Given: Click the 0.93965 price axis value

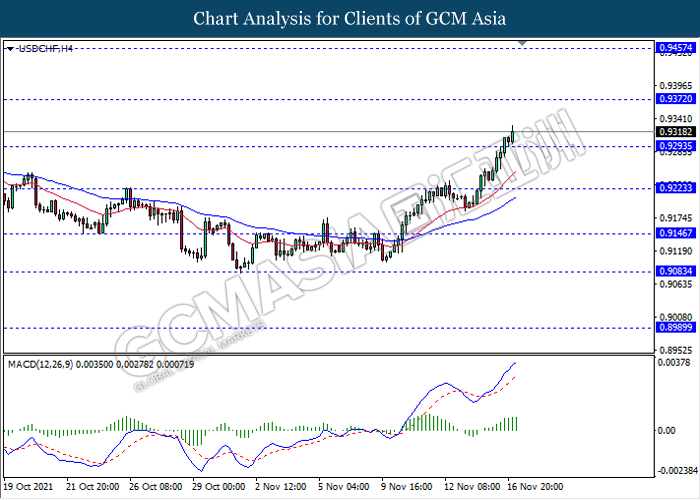Looking at the screenshot, I should [x=675, y=85].
